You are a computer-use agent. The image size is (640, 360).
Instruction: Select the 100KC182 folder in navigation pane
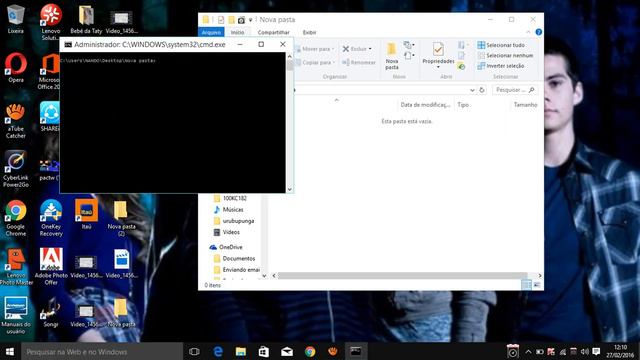coord(230,198)
